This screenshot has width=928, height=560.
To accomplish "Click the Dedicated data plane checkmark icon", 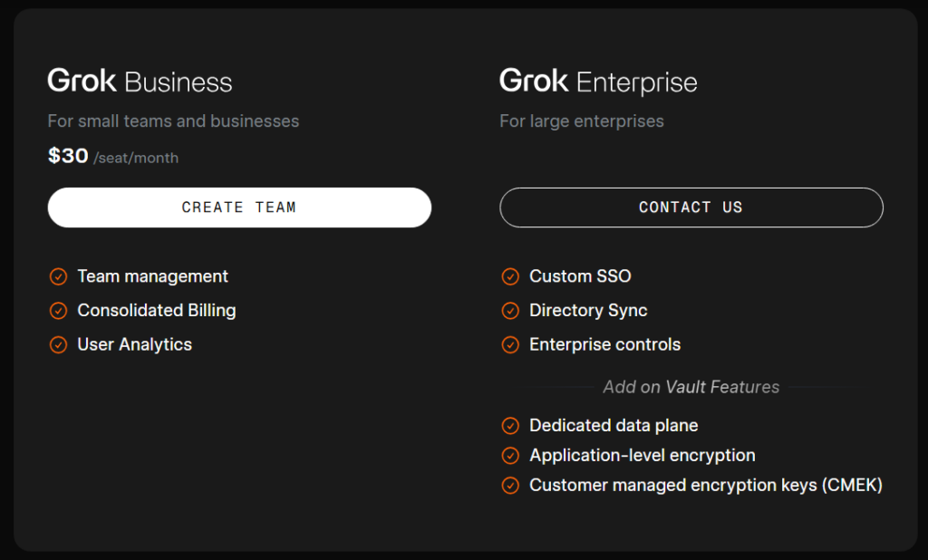I will coord(510,425).
